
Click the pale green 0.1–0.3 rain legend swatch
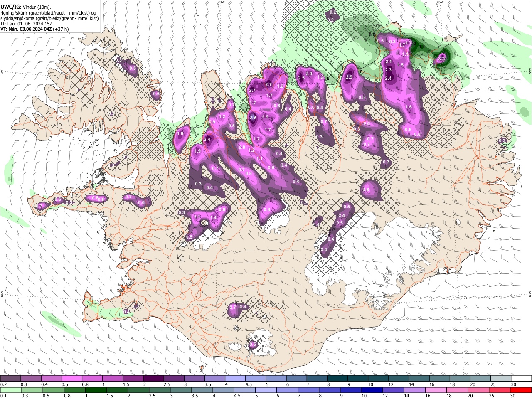(12, 390)
